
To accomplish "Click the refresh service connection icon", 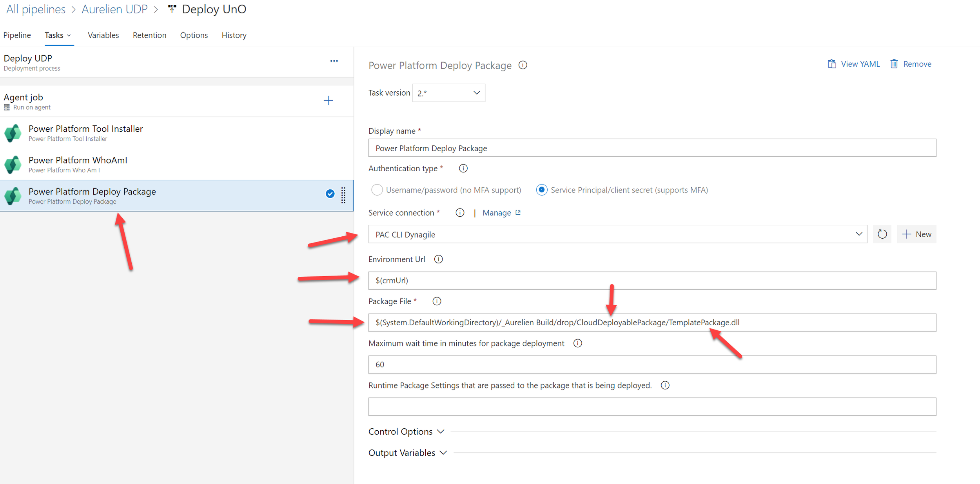I will pyautogui.click(x=882, y=234).
